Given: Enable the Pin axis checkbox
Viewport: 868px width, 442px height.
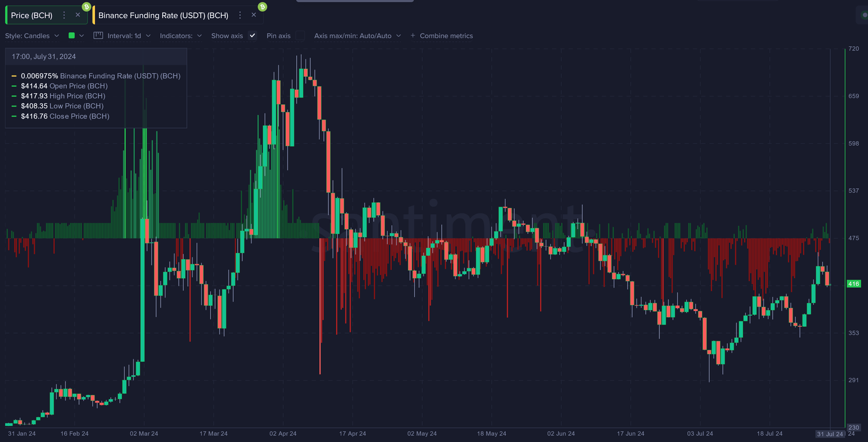Looking at the screenshot, I should click(300, 36).
